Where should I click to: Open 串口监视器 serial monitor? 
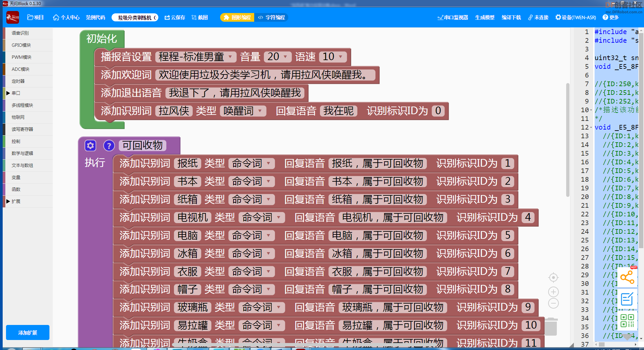[453, 17]
